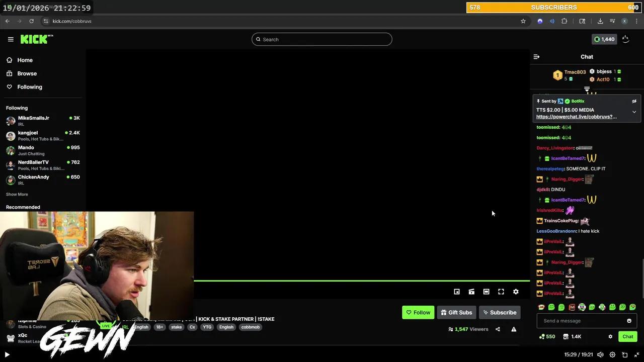Image resolution: width=644 pixels, height=362 pixels.
Task: Select the cobbmob tag
Action: click(250, 327)
